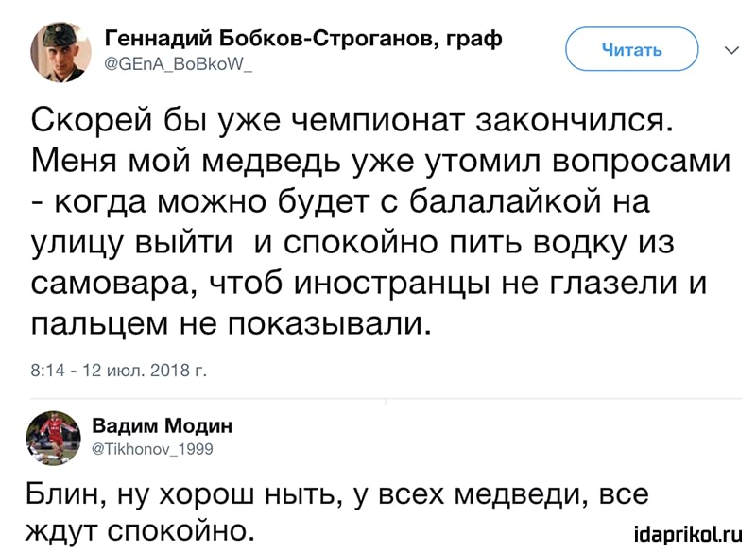Image resolution: width=756 pixels, height=553 pixels.
Task: Follow the author with the Читать button
Action: pyautogui.click(x=631, y=49)
